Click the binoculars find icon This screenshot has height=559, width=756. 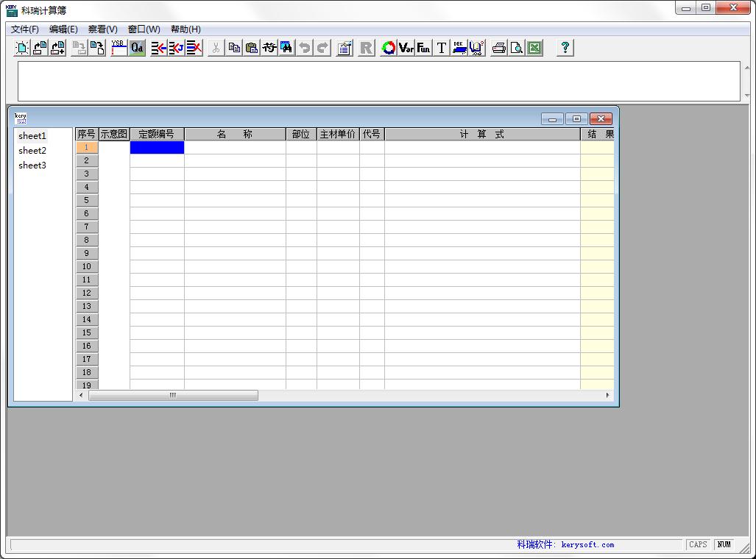pos(286,48)
